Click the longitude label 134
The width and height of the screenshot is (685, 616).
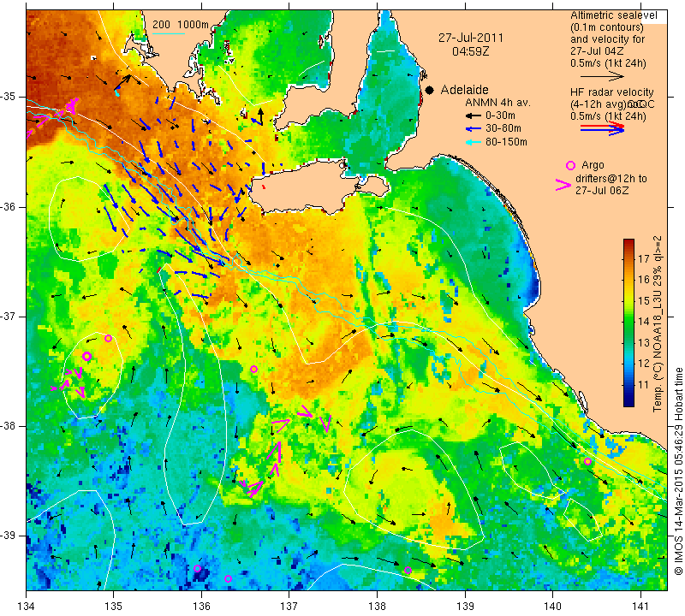click(x=27, y=607)
